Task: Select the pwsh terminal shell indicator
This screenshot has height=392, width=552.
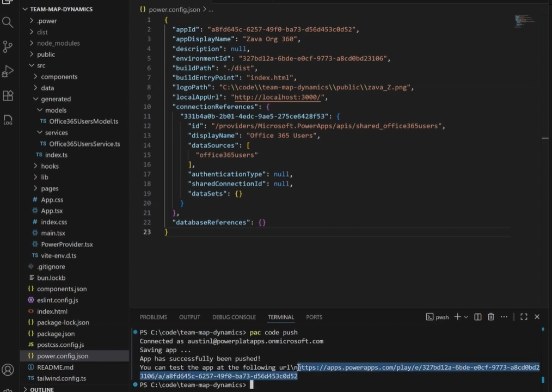Action: (x=438, y=317)
